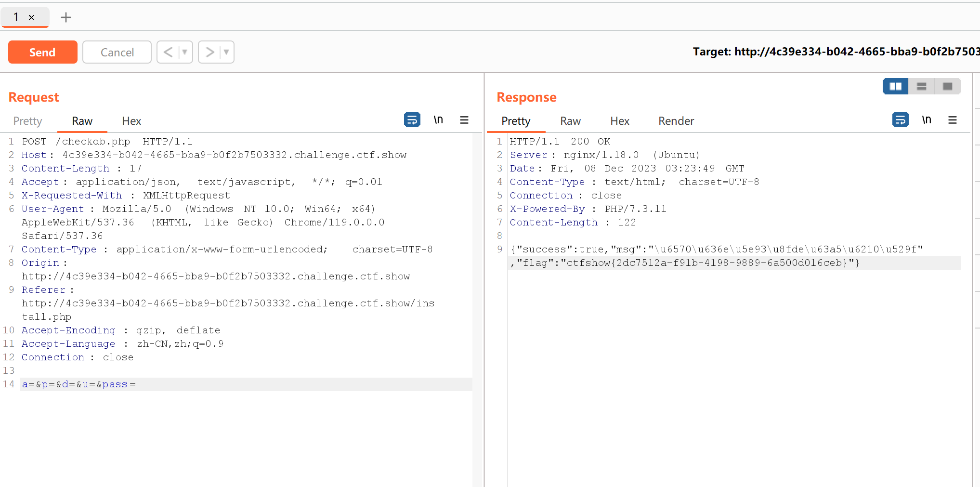Open back history dropdown arrow
The image size is (980, 487).
point(185,52)
